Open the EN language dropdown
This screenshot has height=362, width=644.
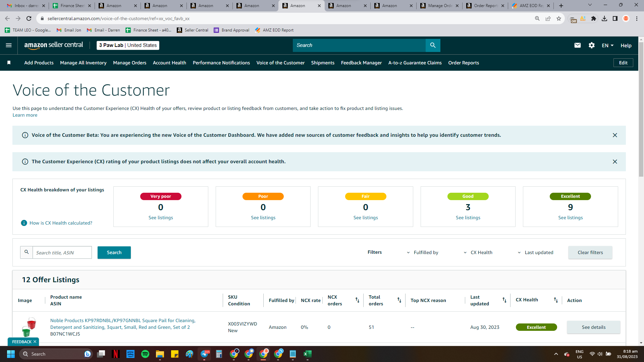607,45
